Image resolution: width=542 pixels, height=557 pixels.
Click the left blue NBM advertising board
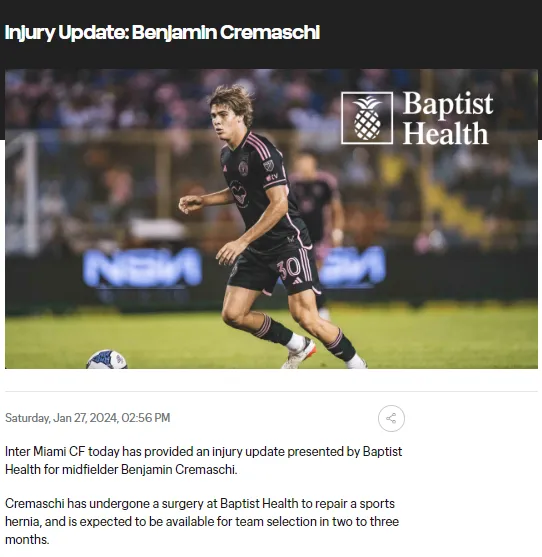142,267
